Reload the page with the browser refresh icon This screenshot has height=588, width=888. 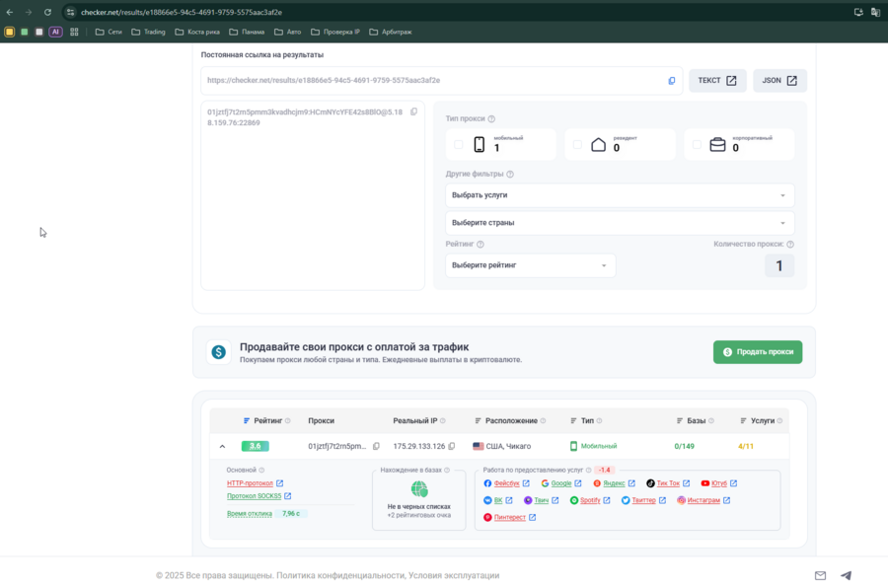[47, 12]
